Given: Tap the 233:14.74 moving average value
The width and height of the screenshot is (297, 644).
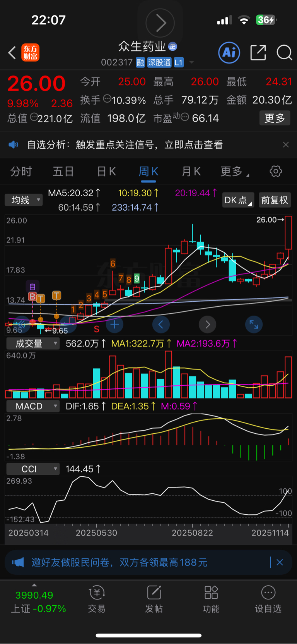Looking at the screenshot, I should click(135, 208).
